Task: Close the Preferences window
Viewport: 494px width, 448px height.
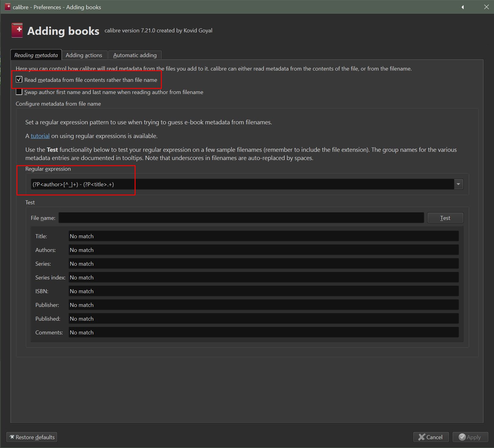Action: point(486,7)
